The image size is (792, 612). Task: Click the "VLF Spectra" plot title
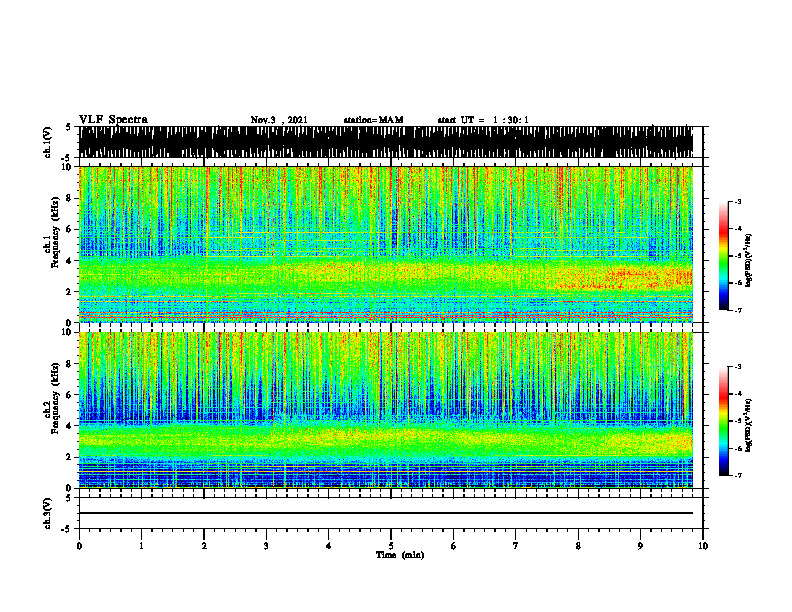(113, 120)
